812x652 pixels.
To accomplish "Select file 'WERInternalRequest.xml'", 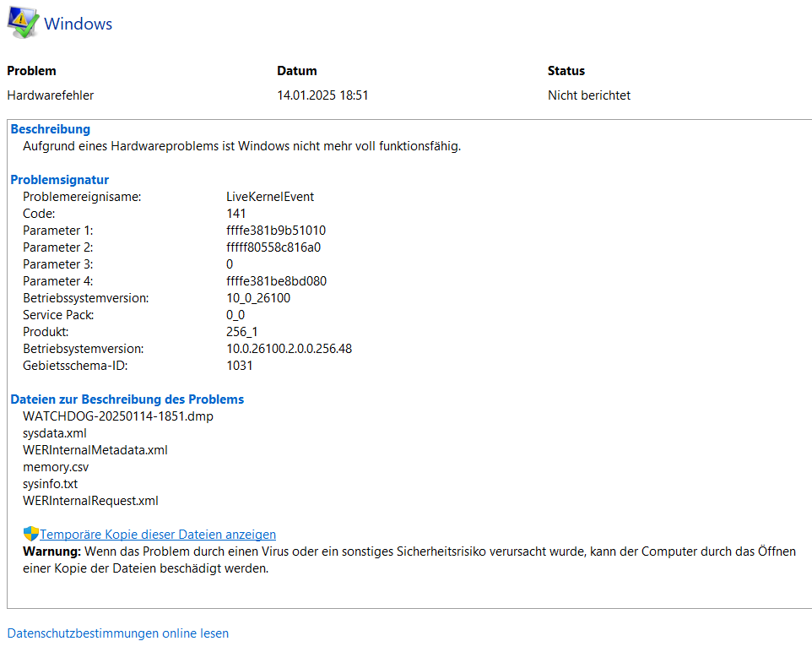I will (x=90, y=501).
